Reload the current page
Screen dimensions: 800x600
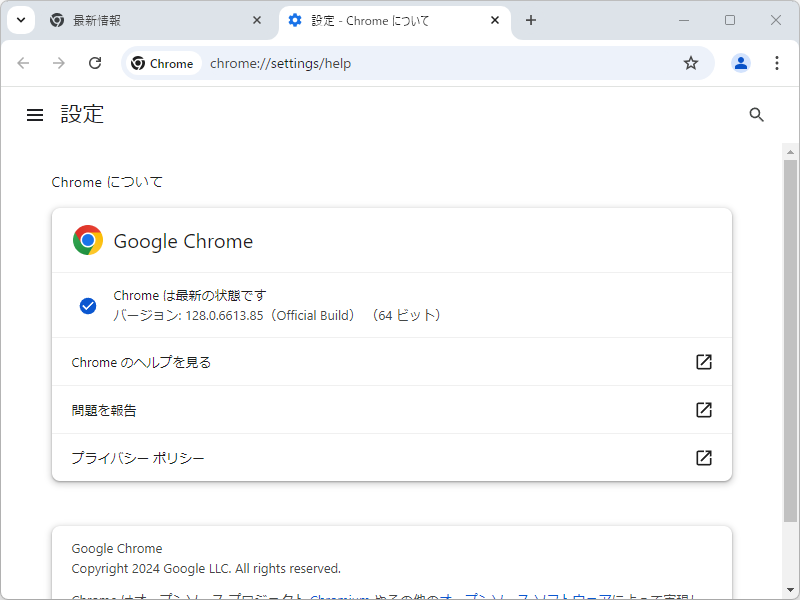[x=95, y=62]
